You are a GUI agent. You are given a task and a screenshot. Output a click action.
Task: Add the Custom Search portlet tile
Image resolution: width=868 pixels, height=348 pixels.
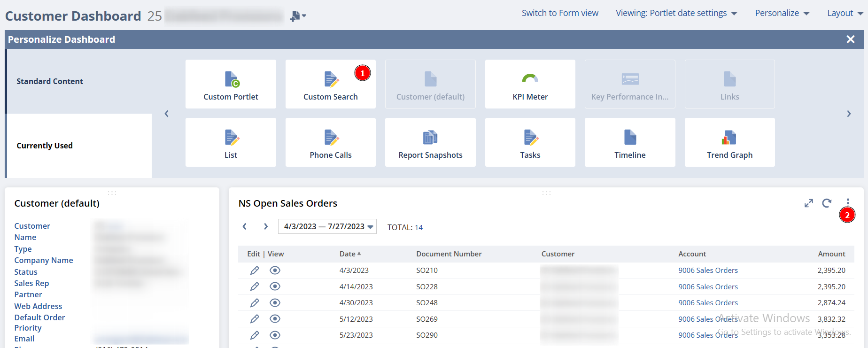[330, 84]
